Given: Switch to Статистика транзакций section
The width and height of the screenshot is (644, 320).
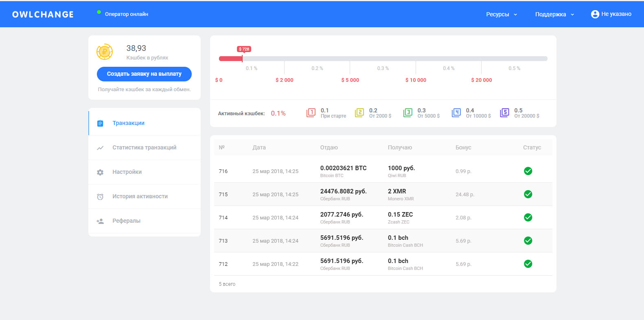Looking at the screenshot, I should (144, 147).
